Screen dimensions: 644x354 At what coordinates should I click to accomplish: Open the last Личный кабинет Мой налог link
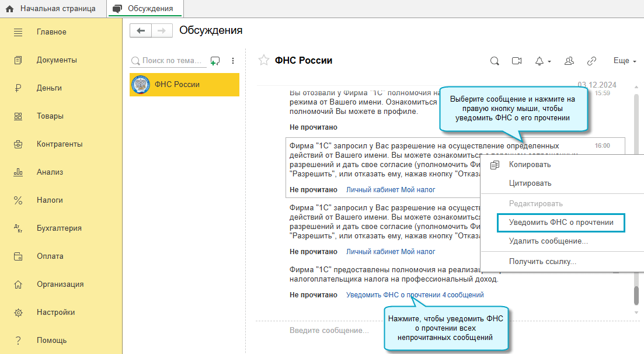(391, 252)
